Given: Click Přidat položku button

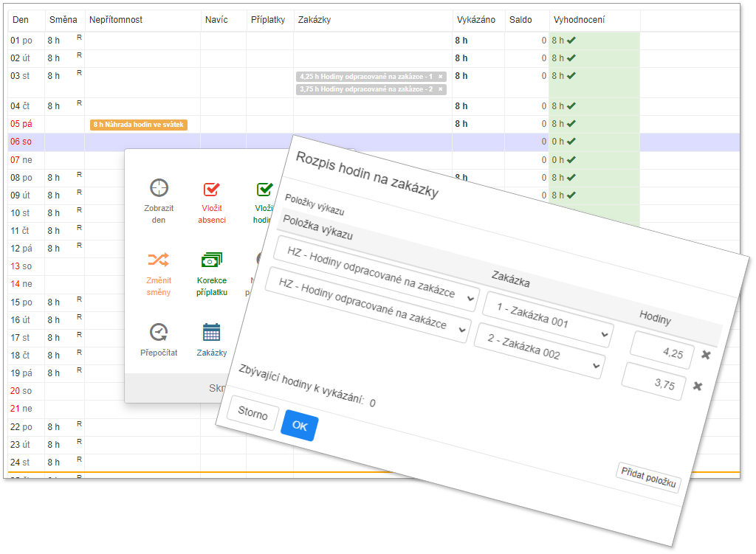Looking at the screenshot, I should pos(648,477).
